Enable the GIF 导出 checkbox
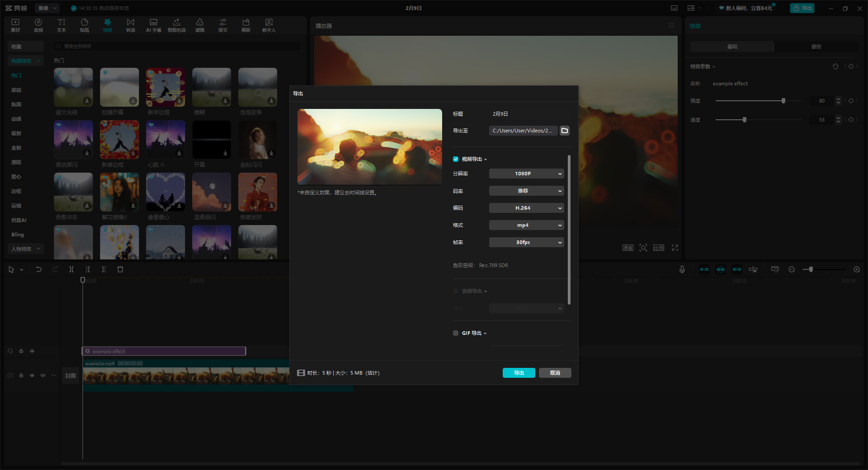 coord(456,333)
